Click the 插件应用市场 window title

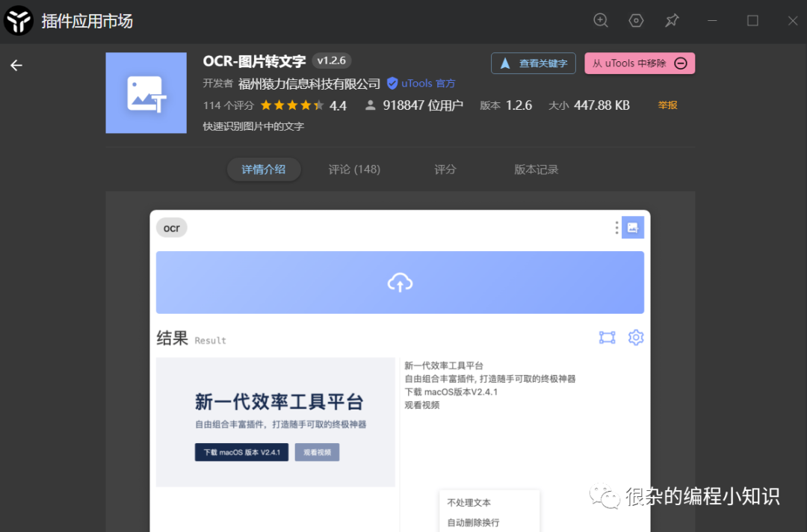tap(87, 21)
